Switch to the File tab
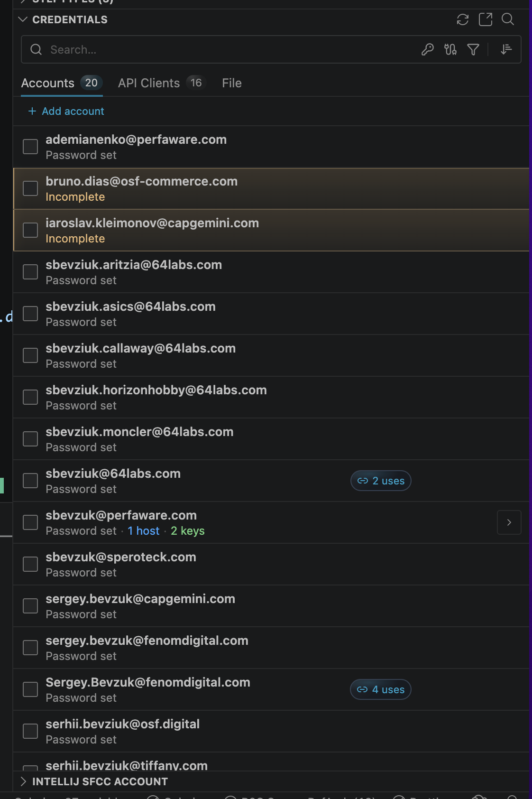 click(232, 83)
